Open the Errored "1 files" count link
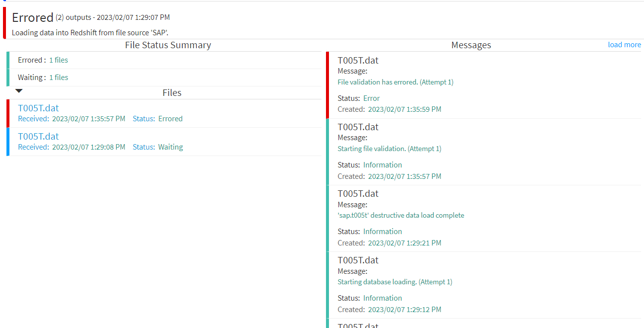This screenshot has width=644, height=328. 58,60
